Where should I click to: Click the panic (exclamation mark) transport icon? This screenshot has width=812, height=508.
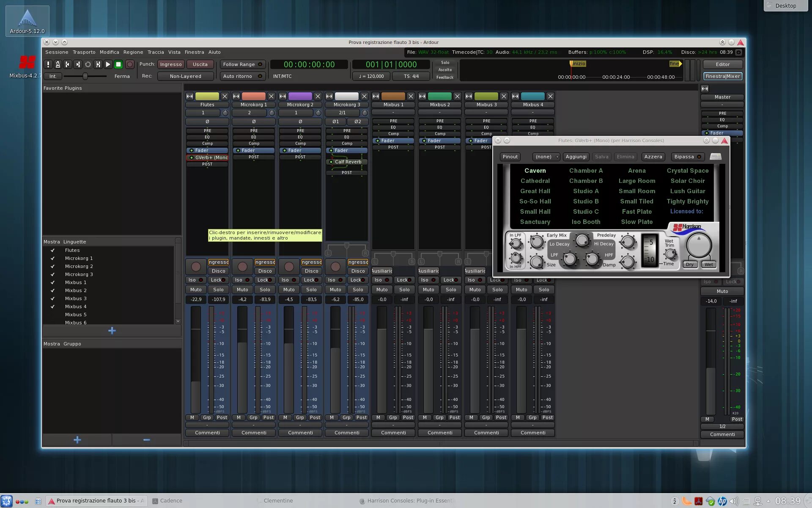point(48,64)
